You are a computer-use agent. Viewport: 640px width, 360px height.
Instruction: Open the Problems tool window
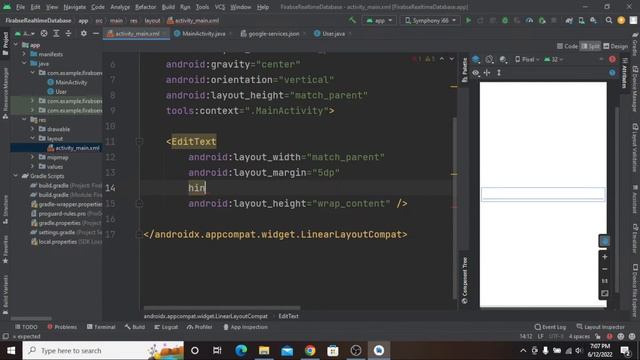62,327
